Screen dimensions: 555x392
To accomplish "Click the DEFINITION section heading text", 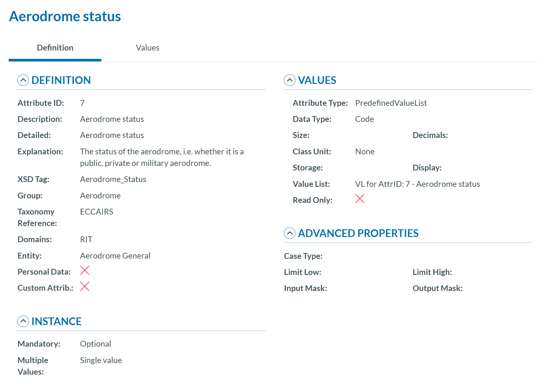I will (x=61, y=80).
